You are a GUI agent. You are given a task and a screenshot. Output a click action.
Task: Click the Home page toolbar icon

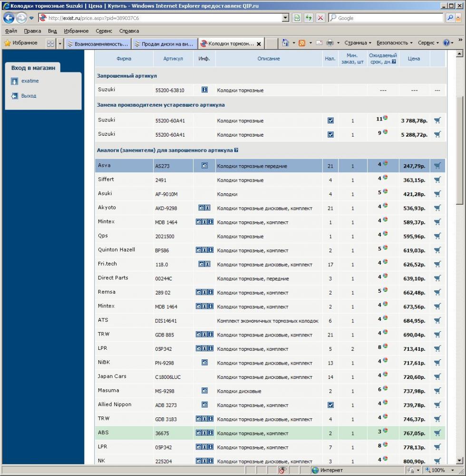click(285, 43)
